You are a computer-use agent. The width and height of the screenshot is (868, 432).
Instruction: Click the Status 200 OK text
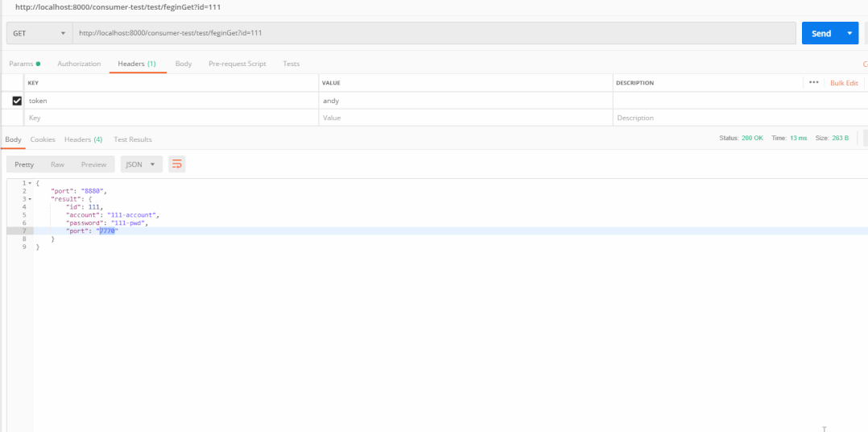click(742, 138)
